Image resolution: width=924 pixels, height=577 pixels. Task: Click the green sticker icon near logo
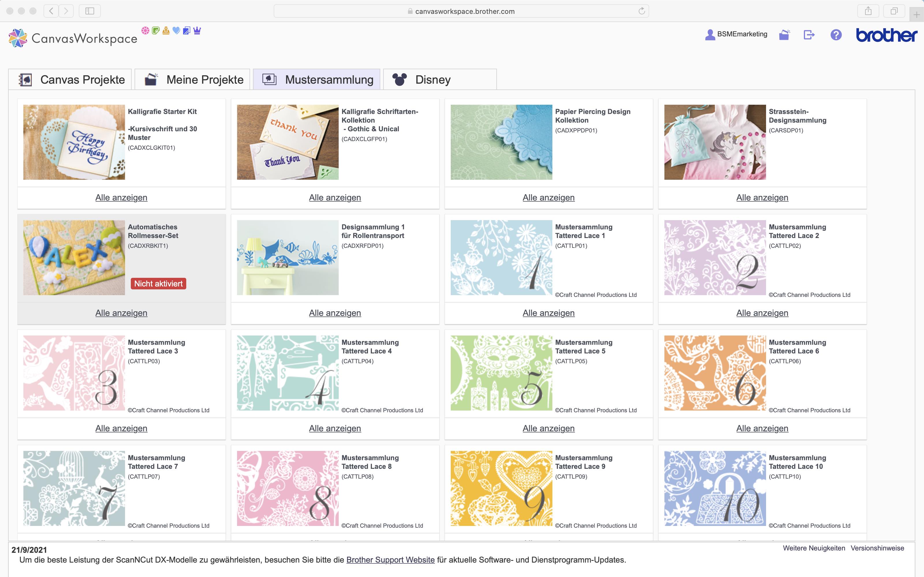point(155,31)
